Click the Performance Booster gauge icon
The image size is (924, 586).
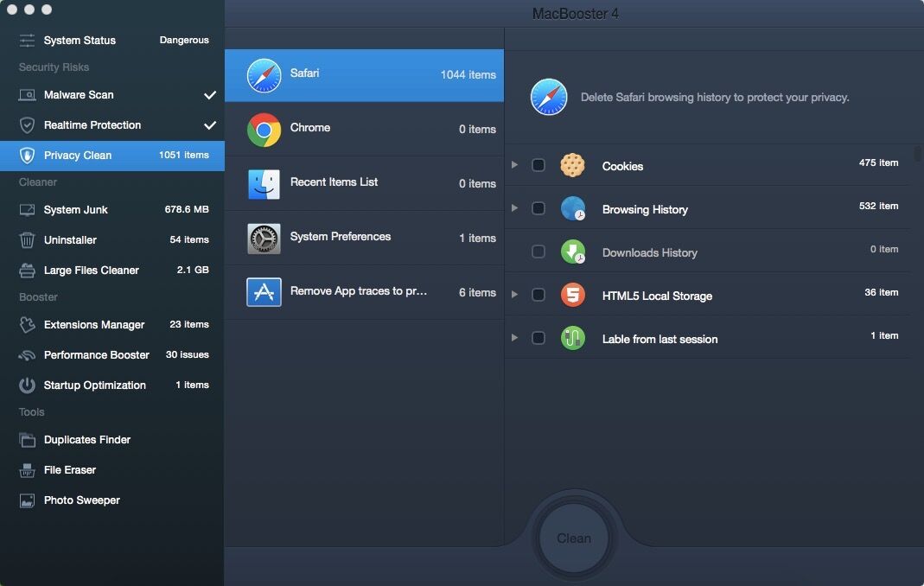pos(27,355)
